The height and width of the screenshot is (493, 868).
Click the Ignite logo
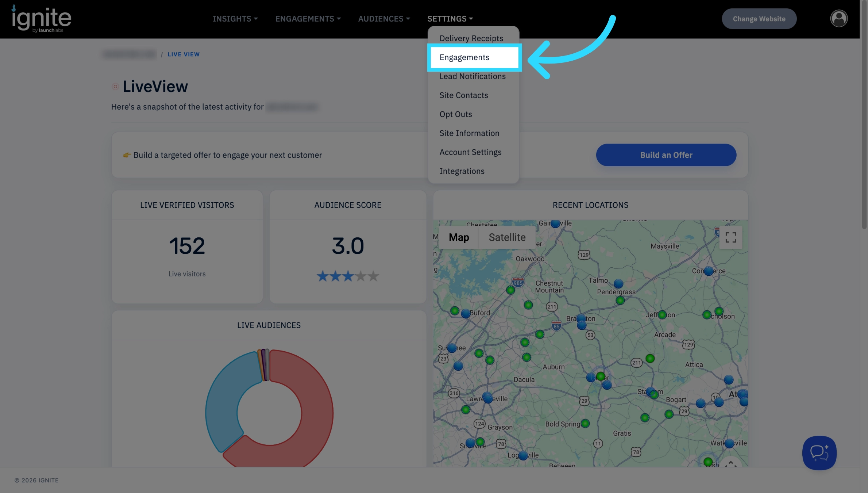41,19
